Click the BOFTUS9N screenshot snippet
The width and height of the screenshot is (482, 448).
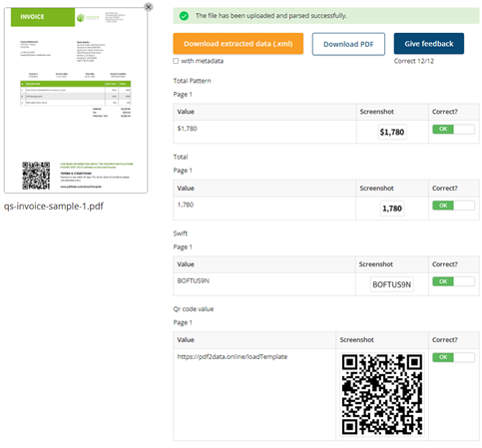(392, 284)
